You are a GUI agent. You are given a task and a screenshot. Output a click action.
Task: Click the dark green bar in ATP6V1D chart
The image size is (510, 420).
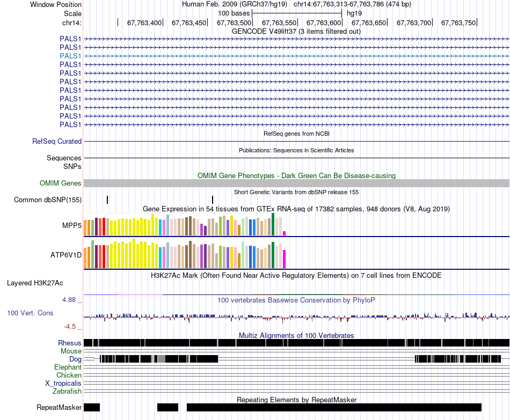[x=273, y=255]
